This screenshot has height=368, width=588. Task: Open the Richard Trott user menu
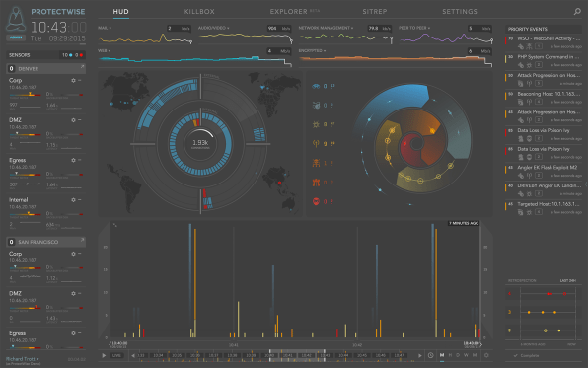(x=23, y=359)
